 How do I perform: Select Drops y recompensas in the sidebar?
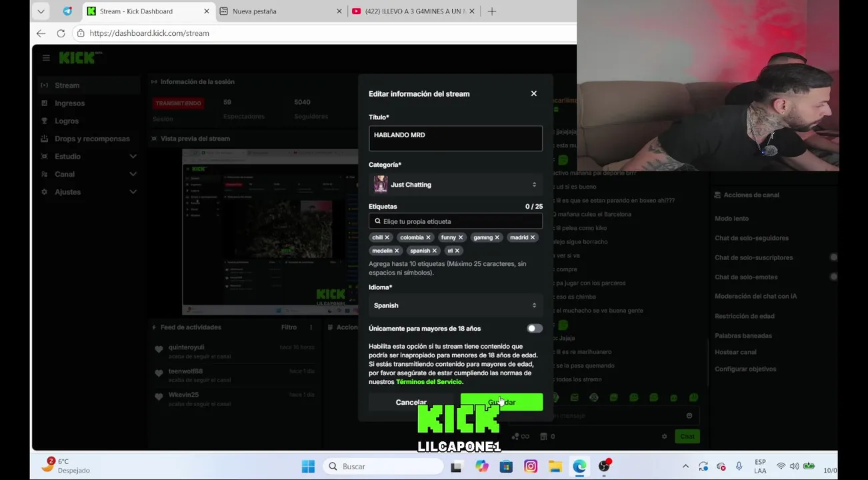pos(88,139)
